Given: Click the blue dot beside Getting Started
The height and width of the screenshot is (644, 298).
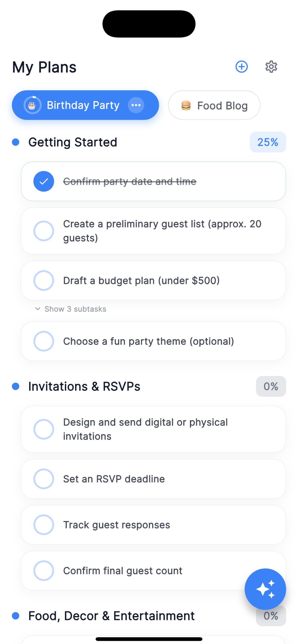Looking at the screenshot, I should (16, 142).
